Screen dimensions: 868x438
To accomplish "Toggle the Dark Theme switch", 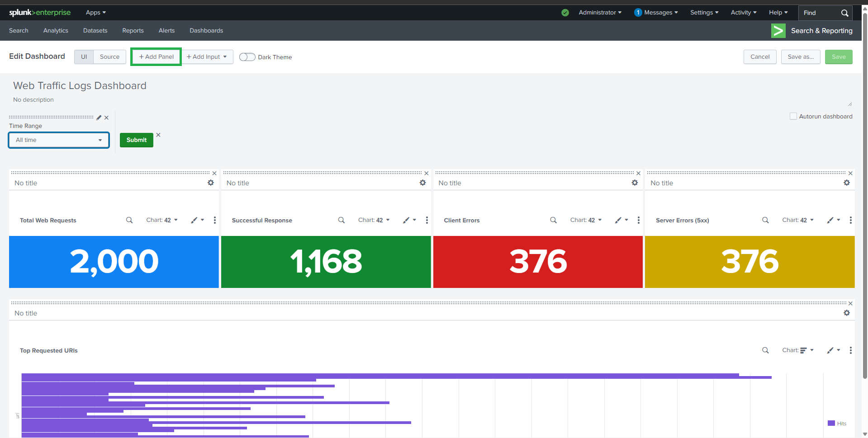I will [247, 57].
